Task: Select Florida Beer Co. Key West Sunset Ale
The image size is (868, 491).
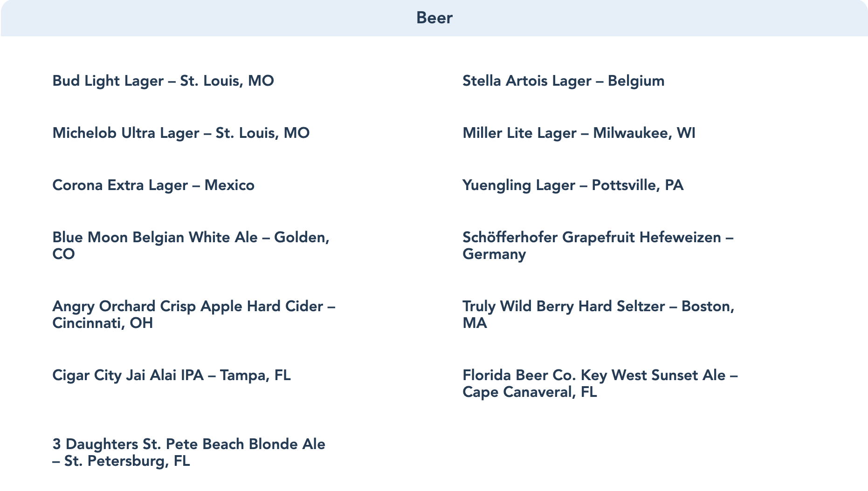Action: click(600, 375)
